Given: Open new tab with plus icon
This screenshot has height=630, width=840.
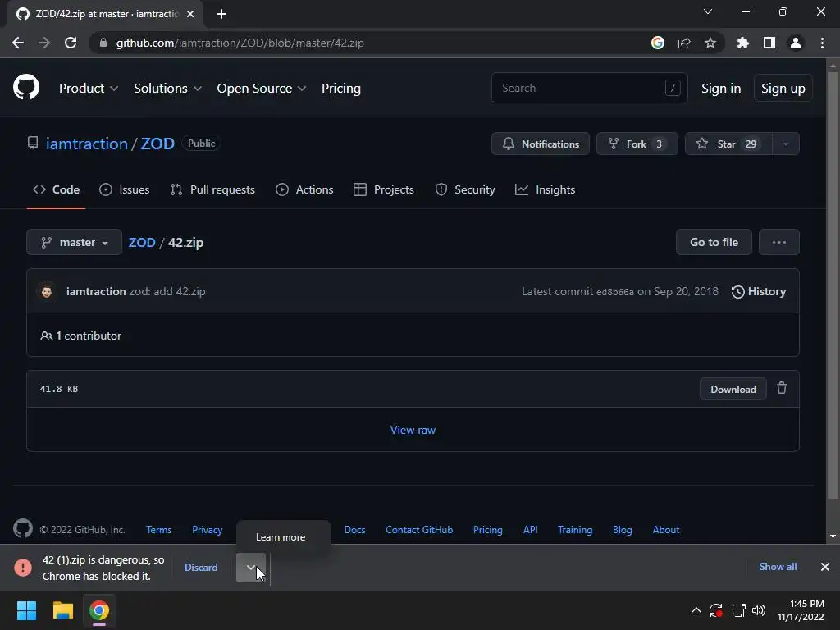Looking at the screenshot, I should pyautogui.click(x=221, y=14).
